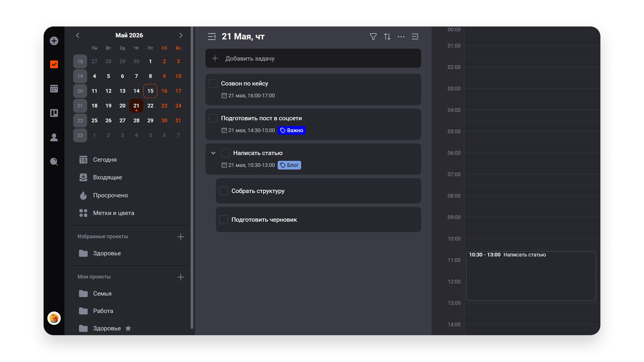Click the Избранные проекты section header
This screenshot has height=362, width=644.
click(x=103, y=237)
